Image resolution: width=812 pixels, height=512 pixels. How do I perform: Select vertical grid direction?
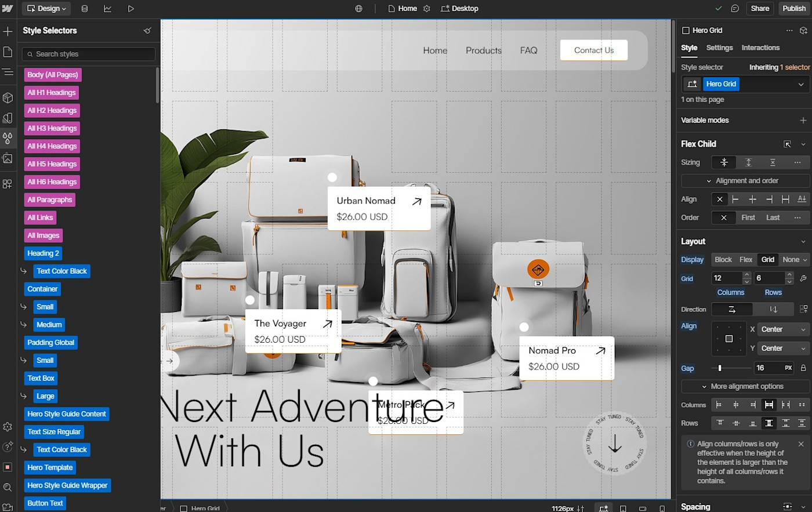pos(773,310)
